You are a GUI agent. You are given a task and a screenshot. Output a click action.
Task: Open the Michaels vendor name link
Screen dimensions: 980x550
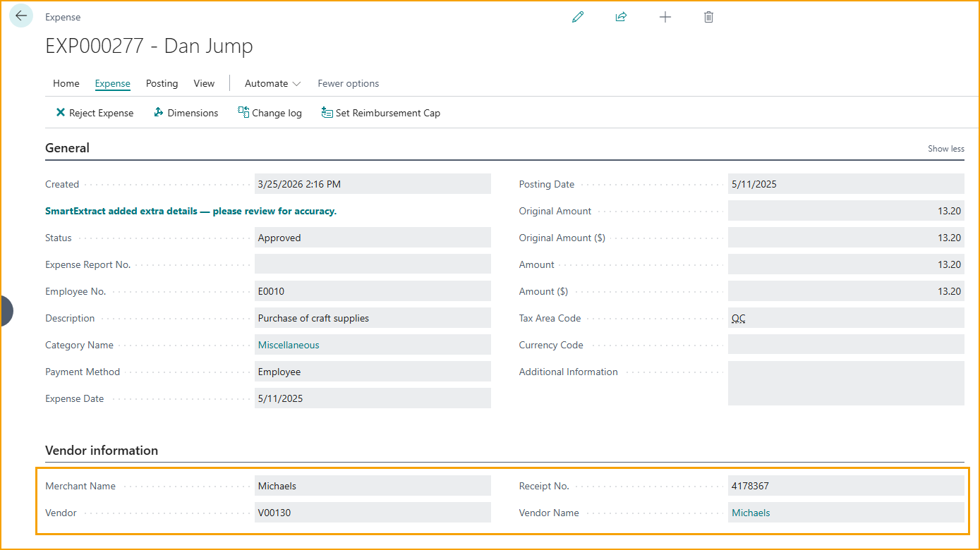point(751,513)
